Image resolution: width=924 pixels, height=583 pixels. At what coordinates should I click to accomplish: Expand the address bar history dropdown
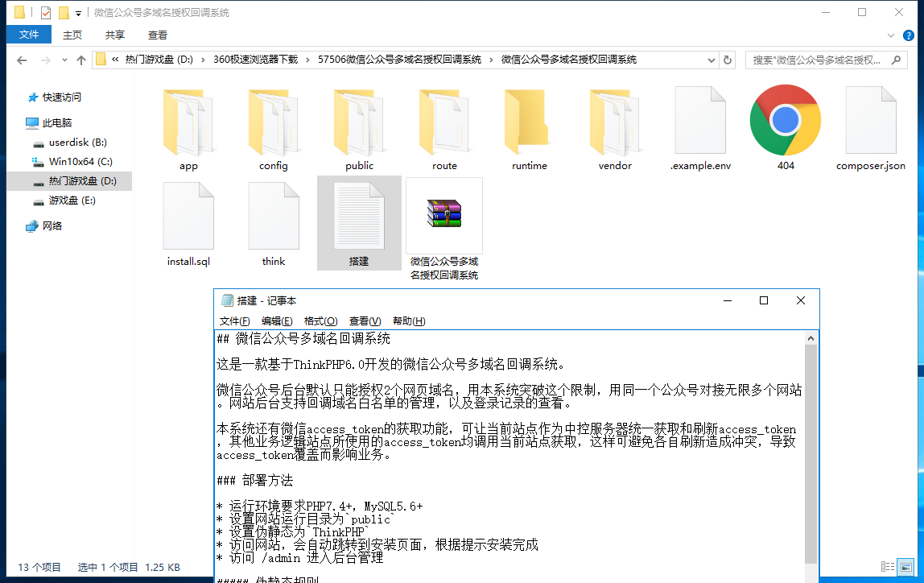(712, 60)
